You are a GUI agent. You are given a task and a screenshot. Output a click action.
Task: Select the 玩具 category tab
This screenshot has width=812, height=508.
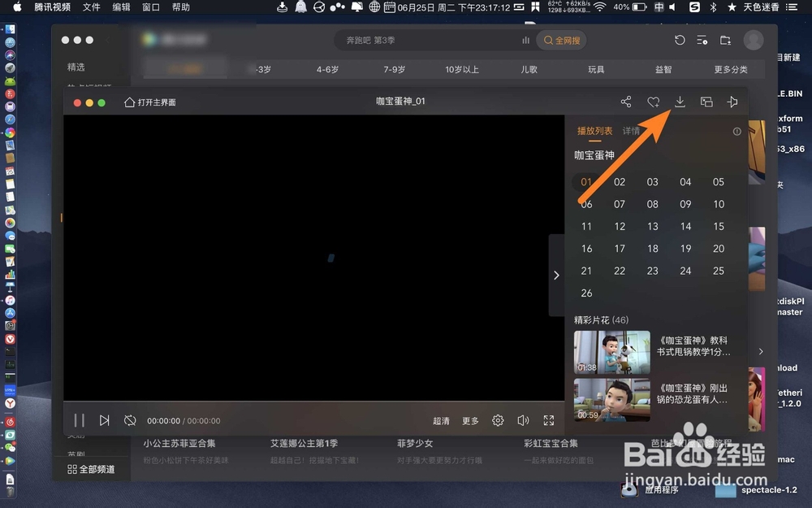click(x=596, y=69)
